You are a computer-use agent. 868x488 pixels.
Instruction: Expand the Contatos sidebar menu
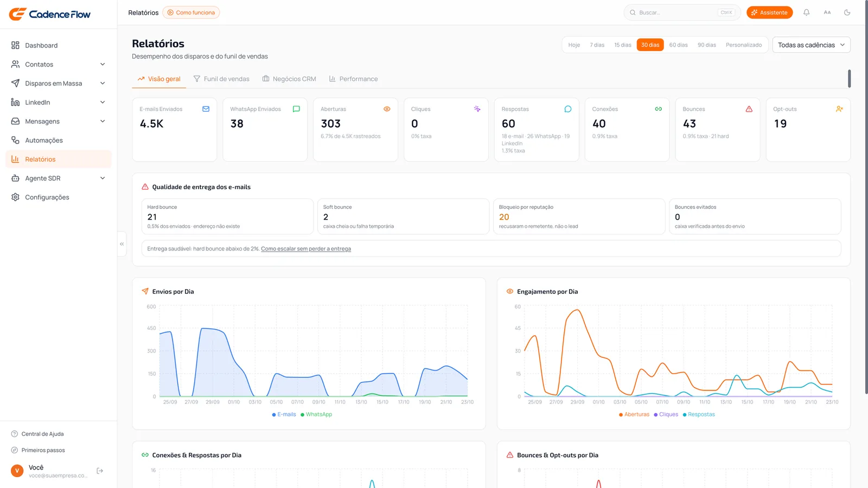(x=59, y=65)
